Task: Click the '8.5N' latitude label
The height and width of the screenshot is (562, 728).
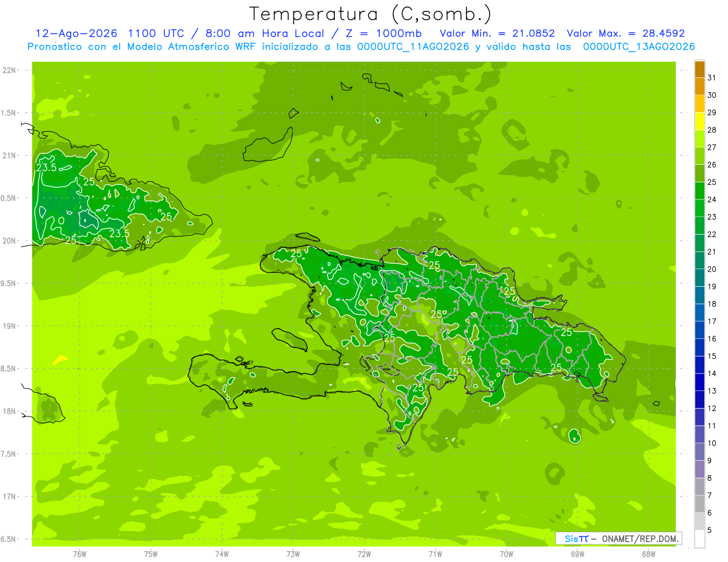Action: [9, 369]
